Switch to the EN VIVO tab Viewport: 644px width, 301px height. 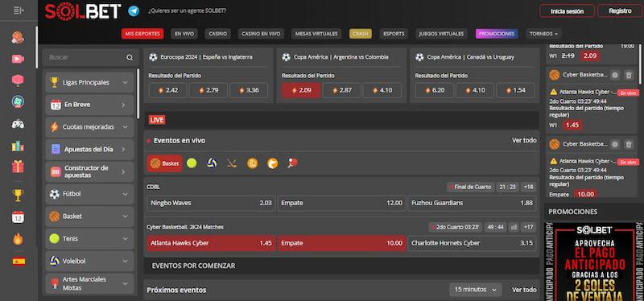point(184,34)
